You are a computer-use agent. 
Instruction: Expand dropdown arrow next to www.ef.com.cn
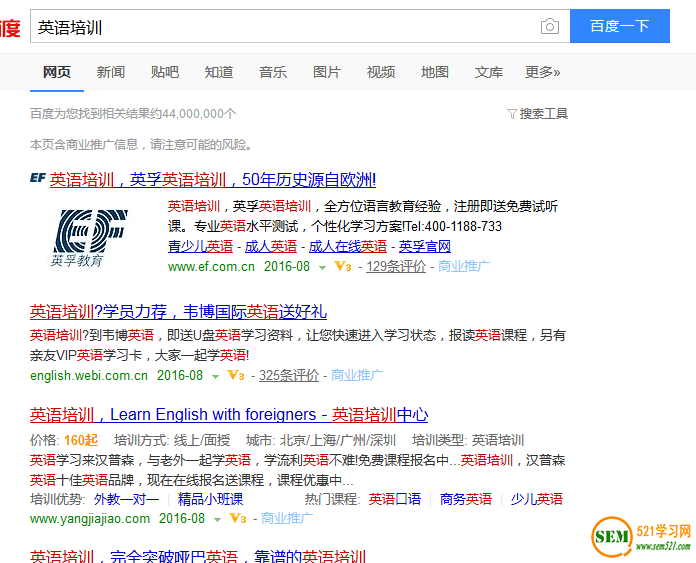tap(323, 267)
